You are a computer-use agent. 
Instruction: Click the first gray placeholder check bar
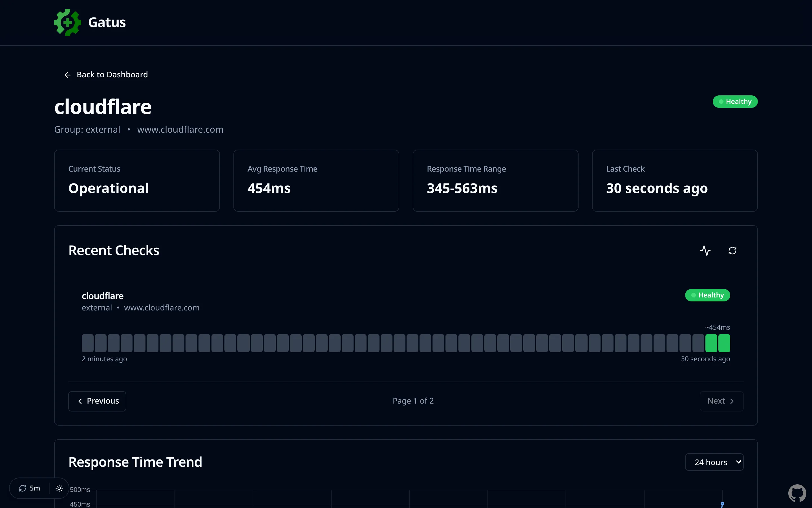pyautogui.click(x=88, y=343)
